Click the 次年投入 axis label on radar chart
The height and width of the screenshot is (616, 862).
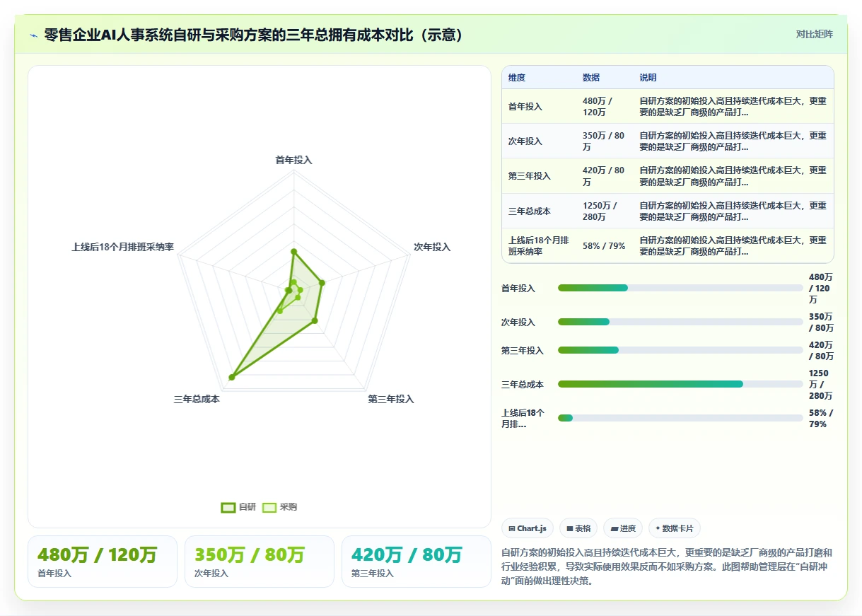pyautogui.click(x=432, y=247)
